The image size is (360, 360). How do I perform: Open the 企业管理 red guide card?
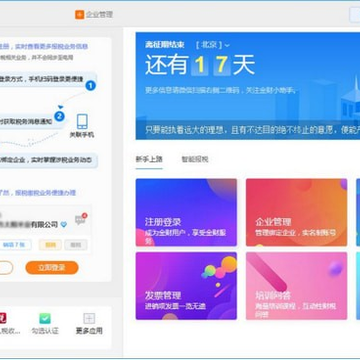click(297, 212)
